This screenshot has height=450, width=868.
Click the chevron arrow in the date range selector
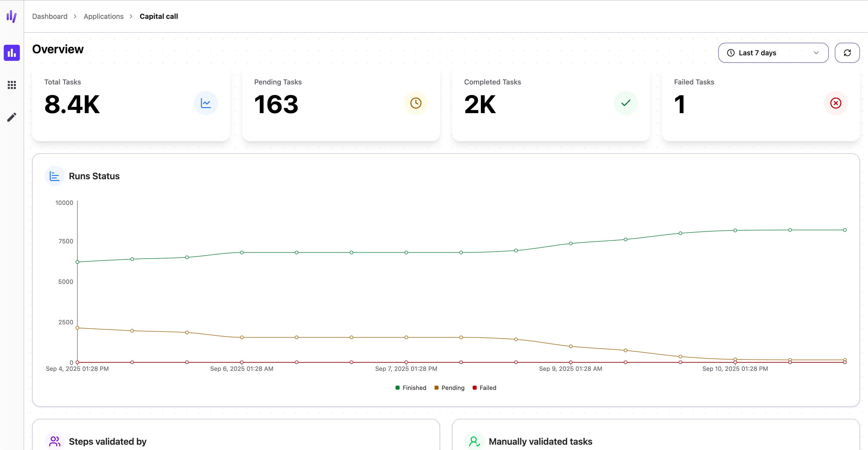(x=816, y=53)
